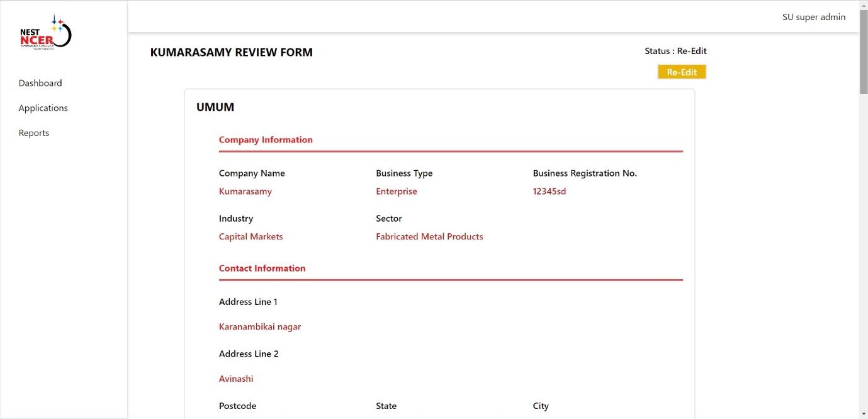Image resolution: width=868 pixels, height=419 pixels.
Task: Click the Postcode field label
Action: [x=237, y=406]
